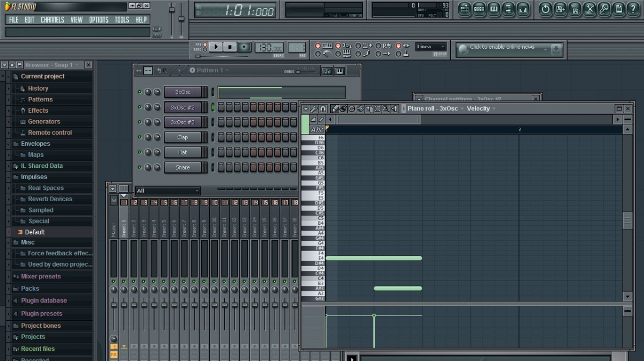Click the piano roll speaker playback tool
Image resolution: width=644 pixels, height=361 pixels.
pos(394,109)
